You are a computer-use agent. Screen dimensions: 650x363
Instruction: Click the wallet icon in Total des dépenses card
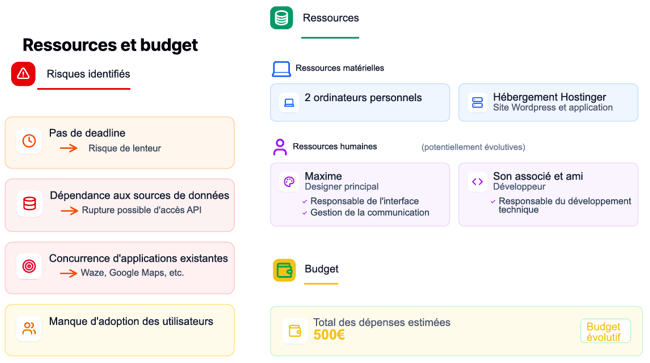[x=295, y=331]
